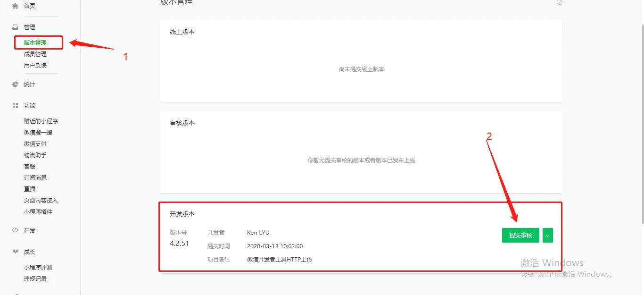Click the 功能 grid icon

point(15,106)
